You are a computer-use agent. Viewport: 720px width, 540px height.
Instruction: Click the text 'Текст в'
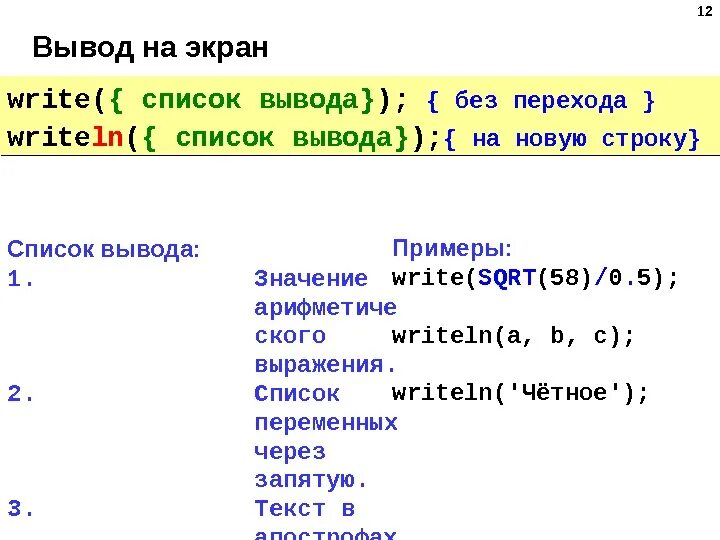click(x=304, y=508)
